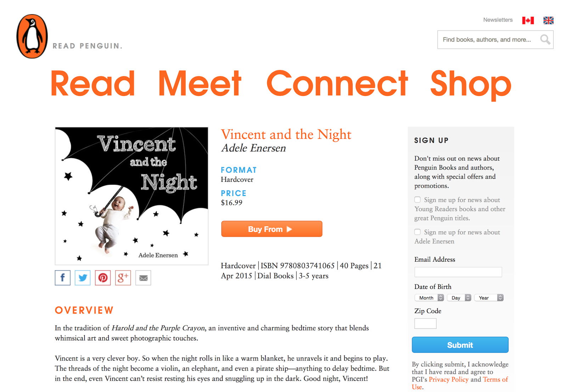Open the Month dropdown
Image resolution: width=567 pixels, height=392 pixels.
coord(429,298)
